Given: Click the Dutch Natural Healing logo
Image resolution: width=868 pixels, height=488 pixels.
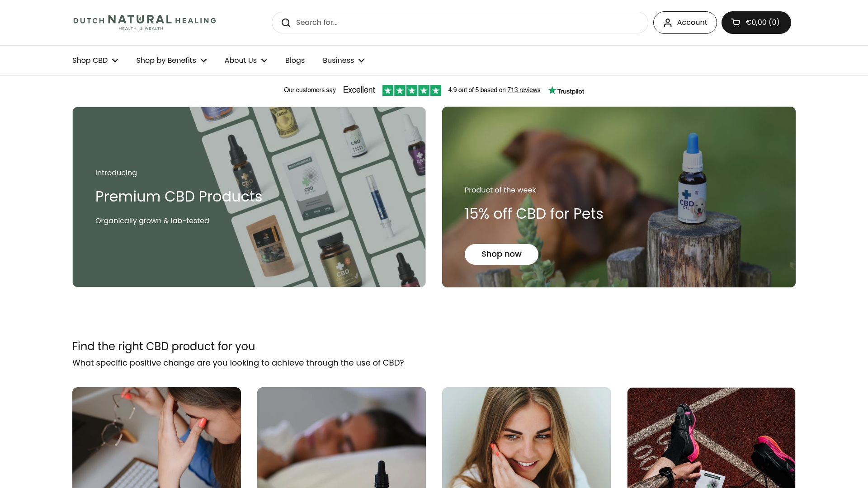Looking at the screenshot, I should [145, 23].
